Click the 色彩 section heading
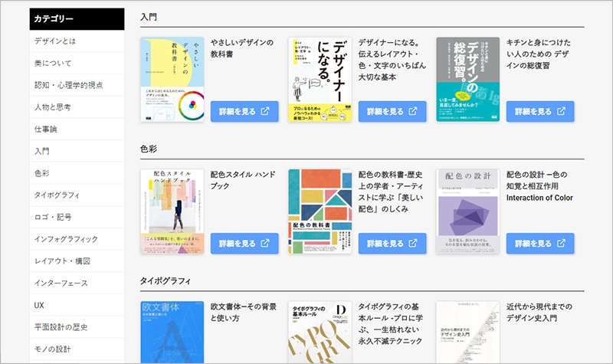This screenshot has height=364, width=613. 149,149
